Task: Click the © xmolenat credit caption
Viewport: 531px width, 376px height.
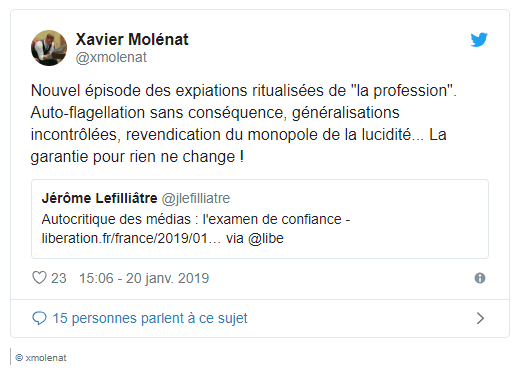Action: 41,358
